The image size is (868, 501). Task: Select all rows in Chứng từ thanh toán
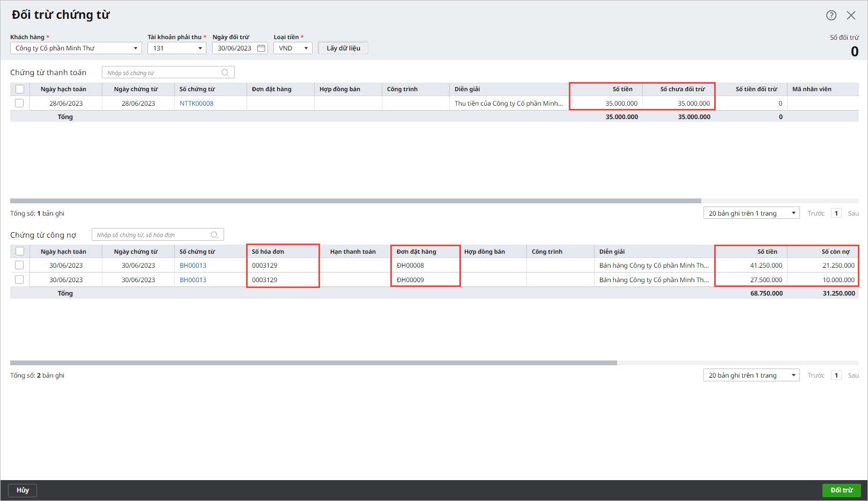tap(20, 89)
